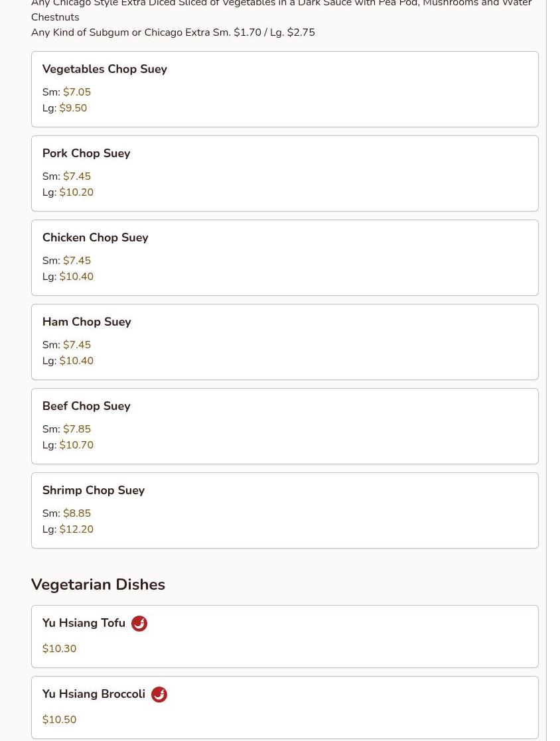The image size is (560, 741).
Task: Select Shrimp Chop Suey title
Action: click(x=94, y=490)
